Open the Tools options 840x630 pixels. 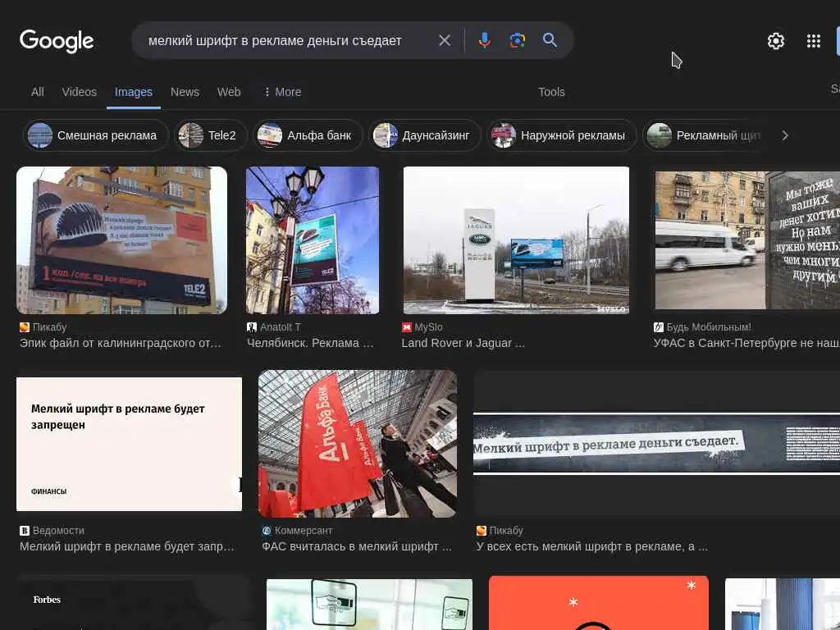551,92
